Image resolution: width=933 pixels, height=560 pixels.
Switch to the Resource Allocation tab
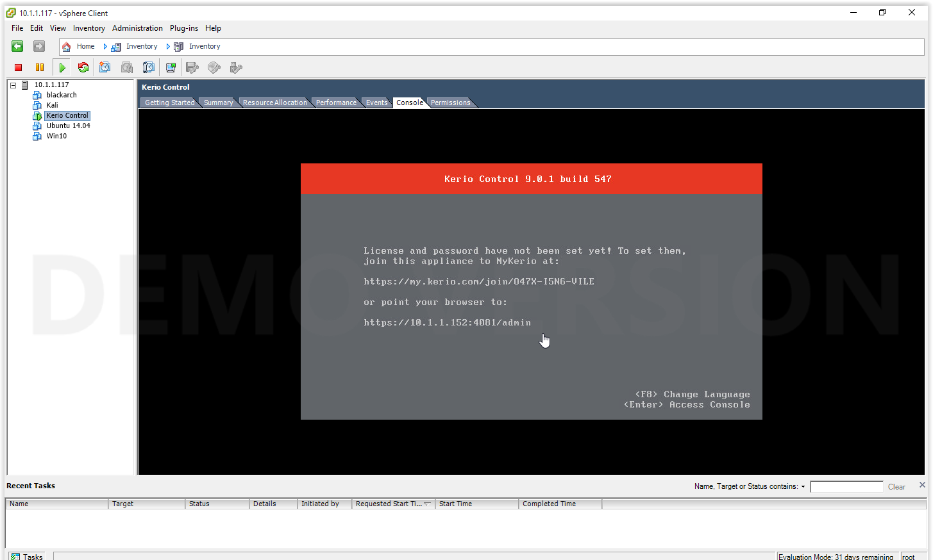[x=275, y=103]
